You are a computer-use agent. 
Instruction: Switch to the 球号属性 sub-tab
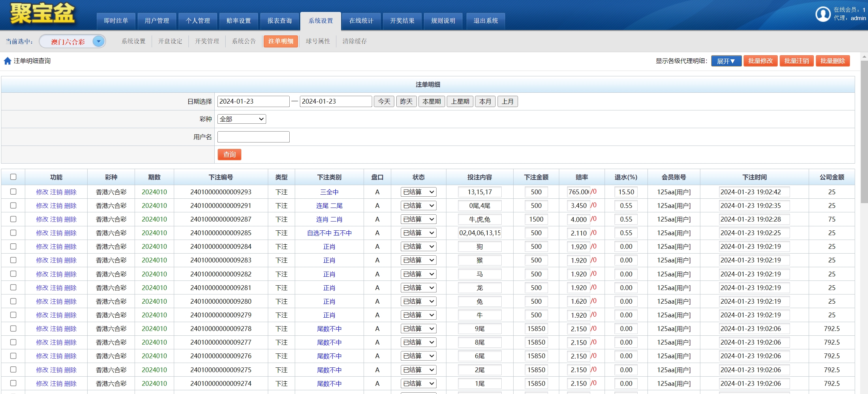pyautogui.click(x=318, y=41)
